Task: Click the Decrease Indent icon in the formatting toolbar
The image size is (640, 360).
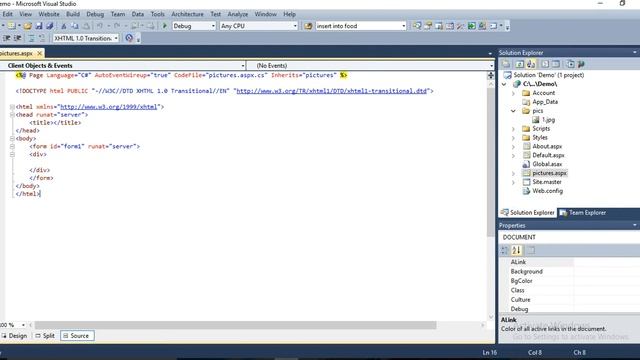Action: coord(7,38)
